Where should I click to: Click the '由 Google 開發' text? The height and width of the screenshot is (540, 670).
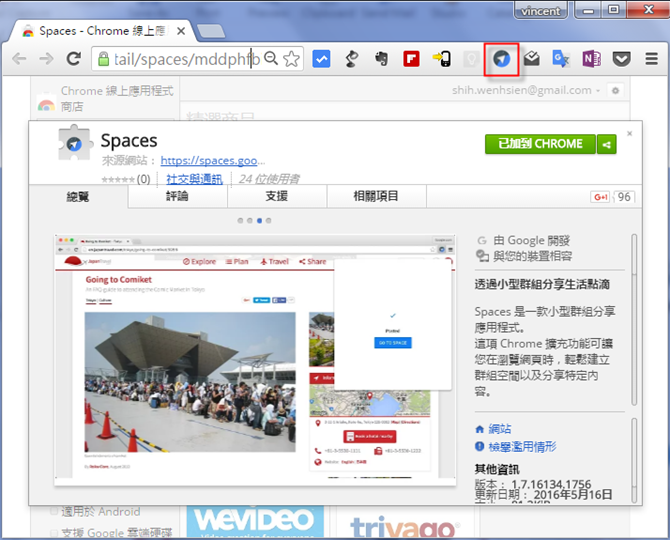point(532,241)
